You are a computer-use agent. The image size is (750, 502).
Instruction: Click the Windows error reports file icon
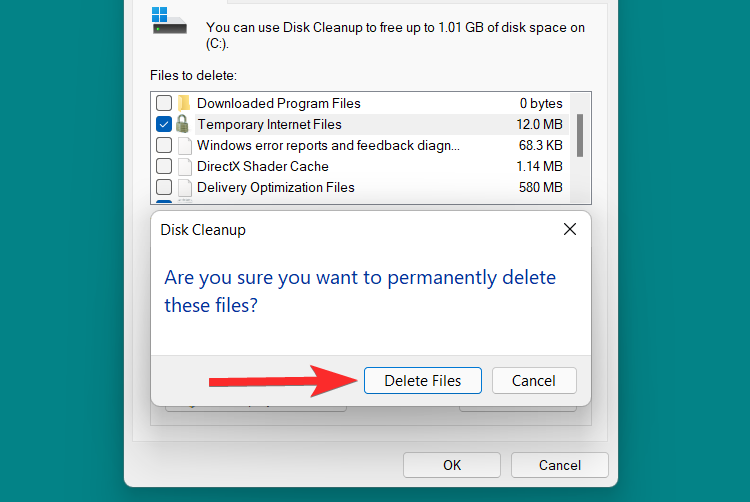click(185, 146)
